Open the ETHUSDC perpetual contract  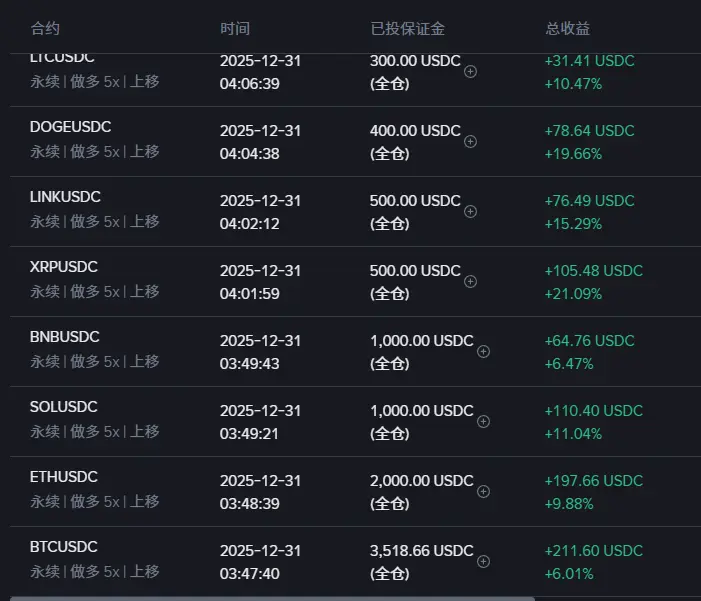pyautogui.click(x=64, y=477)
